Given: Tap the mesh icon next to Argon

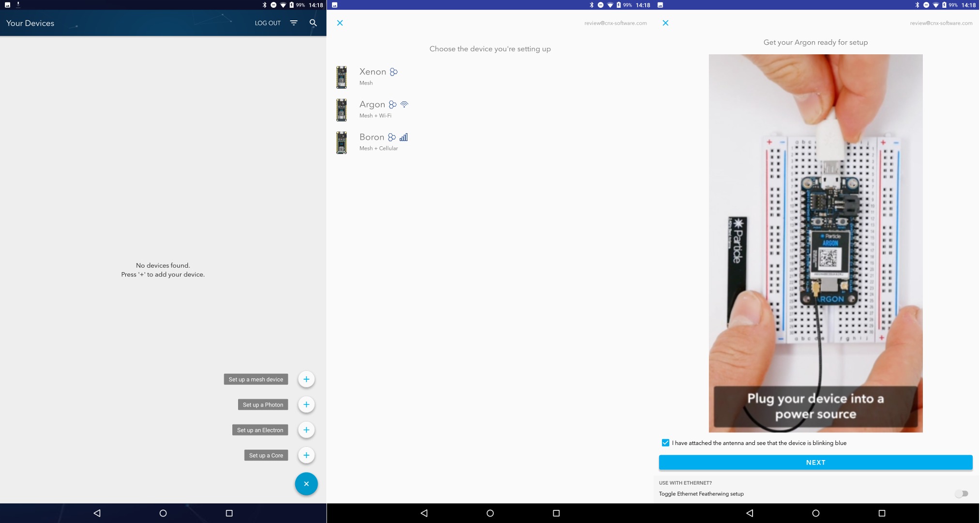Looking at the screenshot, I should tap(392, 105).
